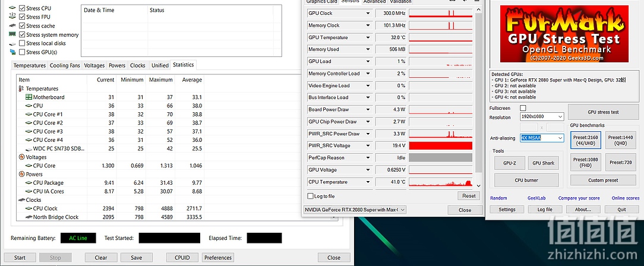Run Preset:2160 (4K/UHD) benchmark
644x266 pixels.
(x=585, y=141)
